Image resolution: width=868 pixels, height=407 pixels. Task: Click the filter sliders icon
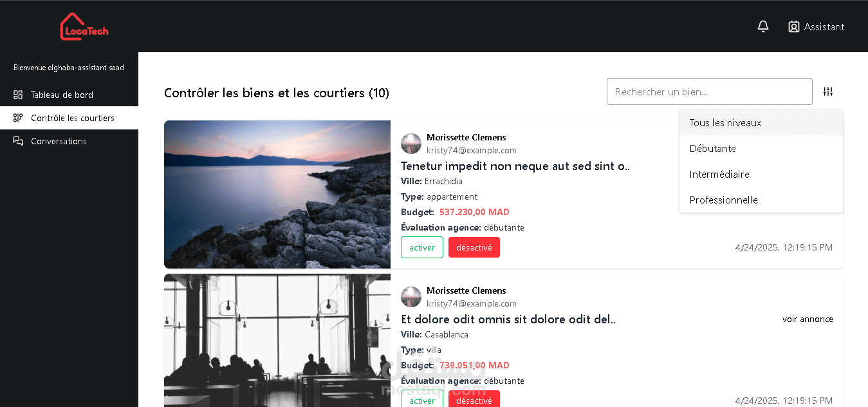click(x=828, y=91)
